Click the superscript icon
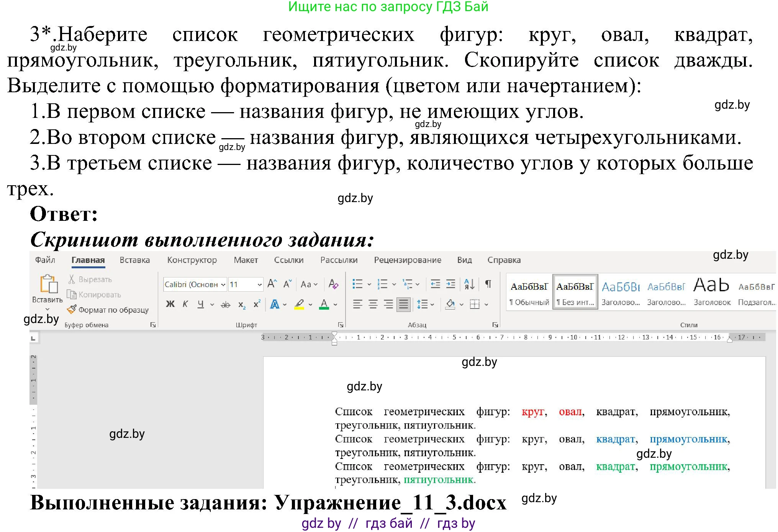The height and width of the screenshot is (532, 778). [257, 303]
